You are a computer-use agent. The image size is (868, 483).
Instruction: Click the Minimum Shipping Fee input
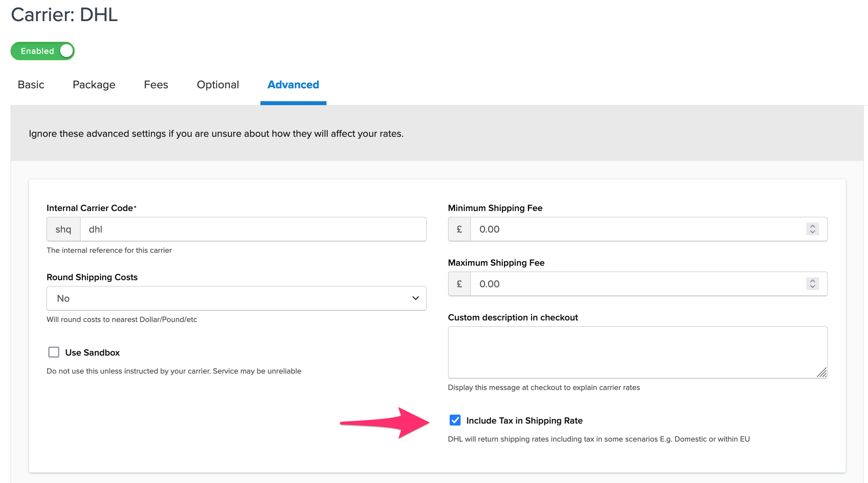(637, 229)
